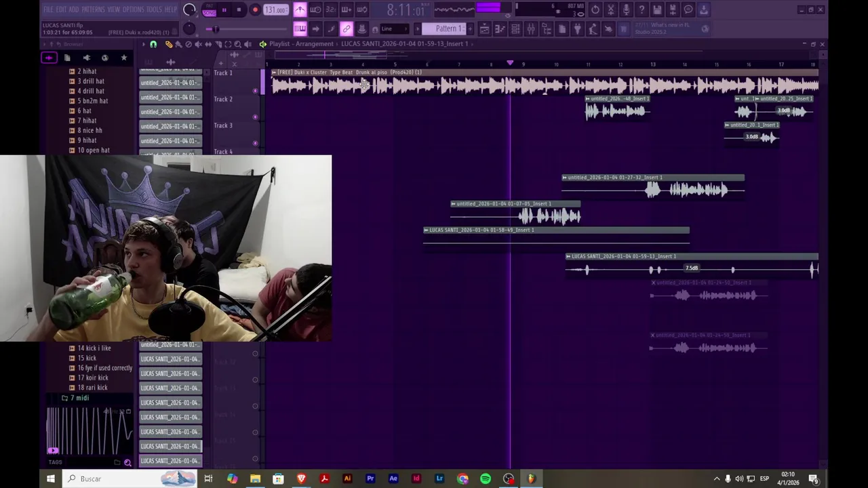Open the OPTIONS menu
This screenshot has width=868, height=488.
click(x=133, y=9)
